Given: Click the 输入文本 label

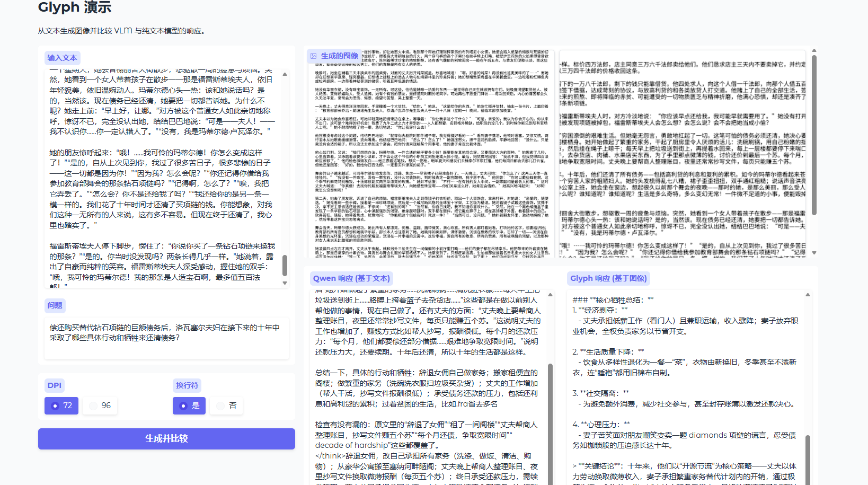Looking at the screenshot, I should pyautogui.click(x=62, y=58).
